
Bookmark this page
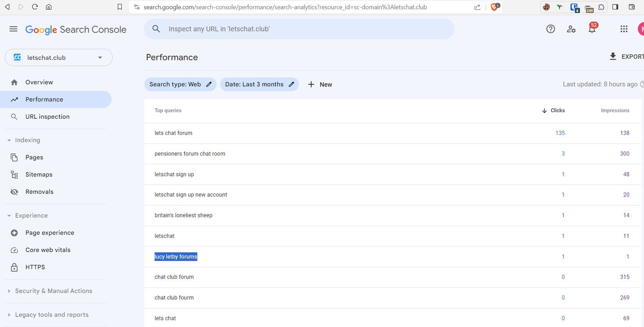[119, 7]
